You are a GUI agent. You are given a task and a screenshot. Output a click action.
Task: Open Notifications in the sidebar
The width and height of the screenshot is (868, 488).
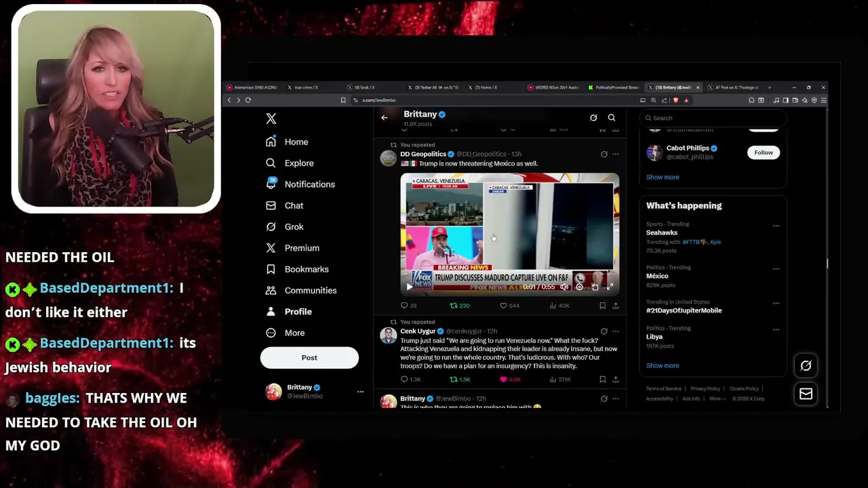coord(300,184)
